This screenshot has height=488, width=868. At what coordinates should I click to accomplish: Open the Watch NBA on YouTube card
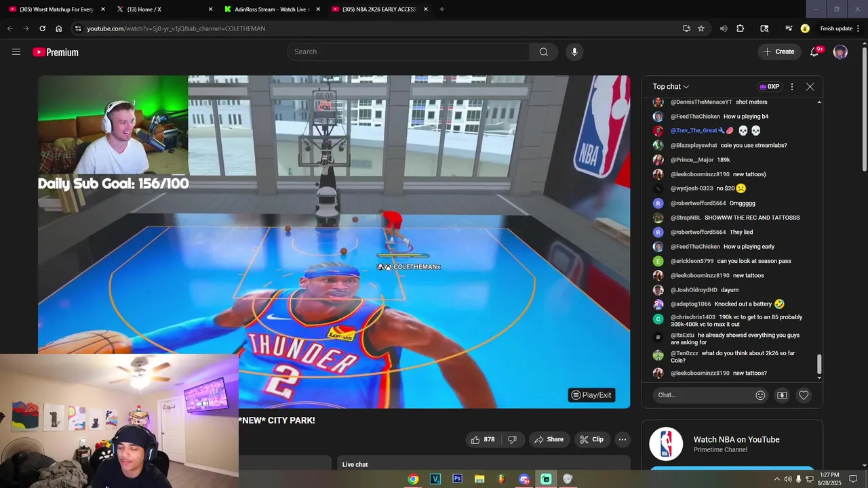click(732, 444)
